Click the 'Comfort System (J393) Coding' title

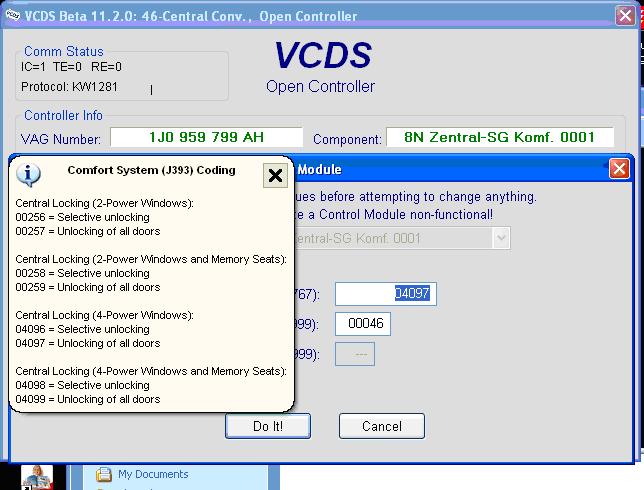pyautogui.click(x=151, y=170)
